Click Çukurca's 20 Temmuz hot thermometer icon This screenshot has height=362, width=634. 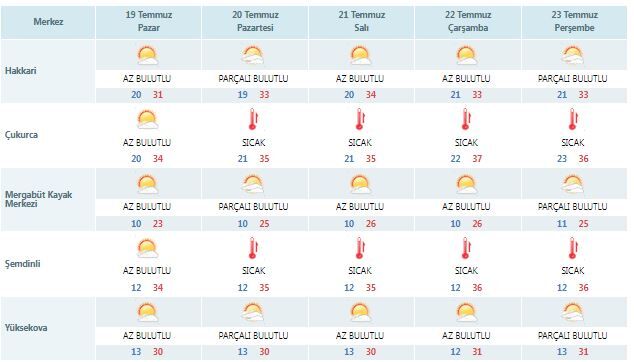(x=254, y=119)
